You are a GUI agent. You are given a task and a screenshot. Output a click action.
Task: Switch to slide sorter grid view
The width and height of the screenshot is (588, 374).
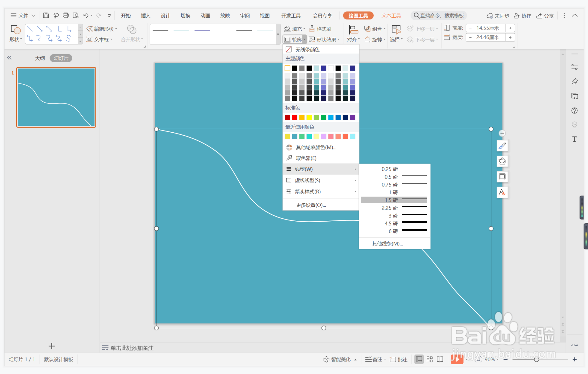tap(430, 359)
